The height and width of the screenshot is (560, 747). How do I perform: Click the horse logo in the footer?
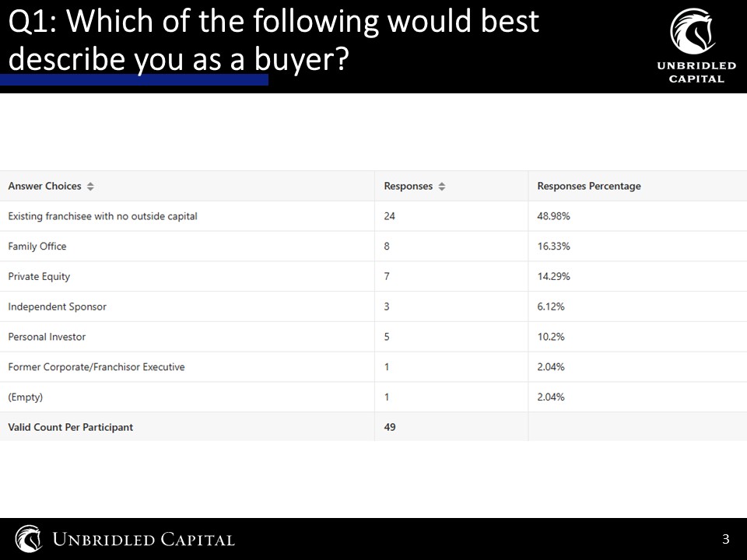29,538
